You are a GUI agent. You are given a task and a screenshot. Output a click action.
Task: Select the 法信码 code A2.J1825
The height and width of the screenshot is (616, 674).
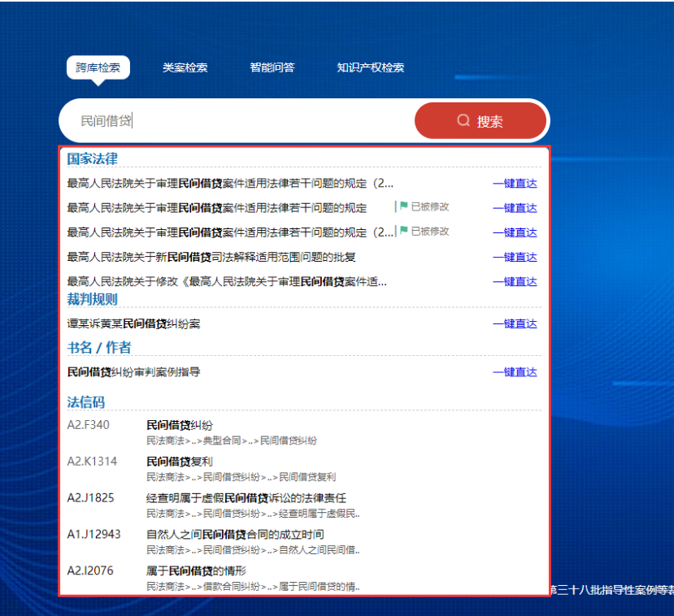click(x=91, y=498)
